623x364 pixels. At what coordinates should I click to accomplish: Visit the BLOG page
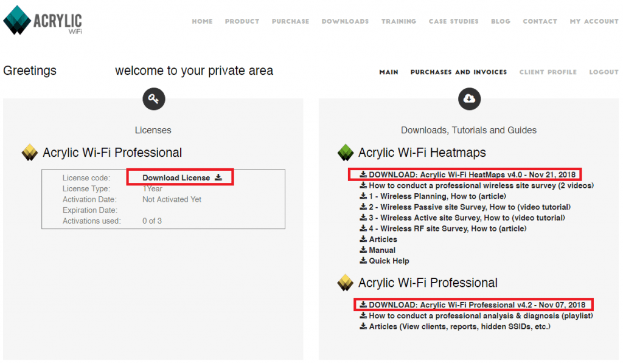pos(501,21)
